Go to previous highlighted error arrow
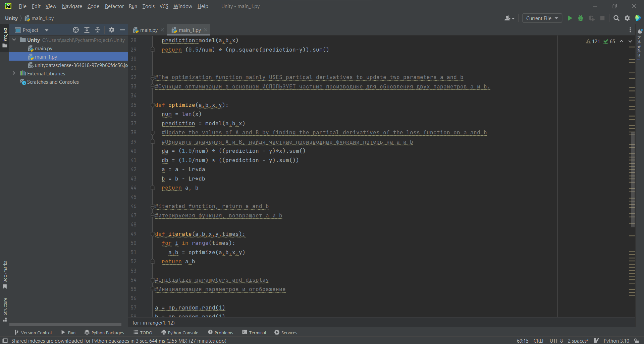Image resolution: width=644 pixels, height=344 pixels. click(x=622, y=41)
